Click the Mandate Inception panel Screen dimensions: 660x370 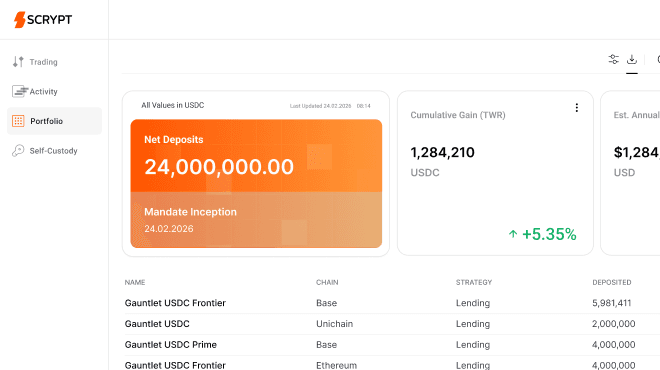(x=256, y=220)
